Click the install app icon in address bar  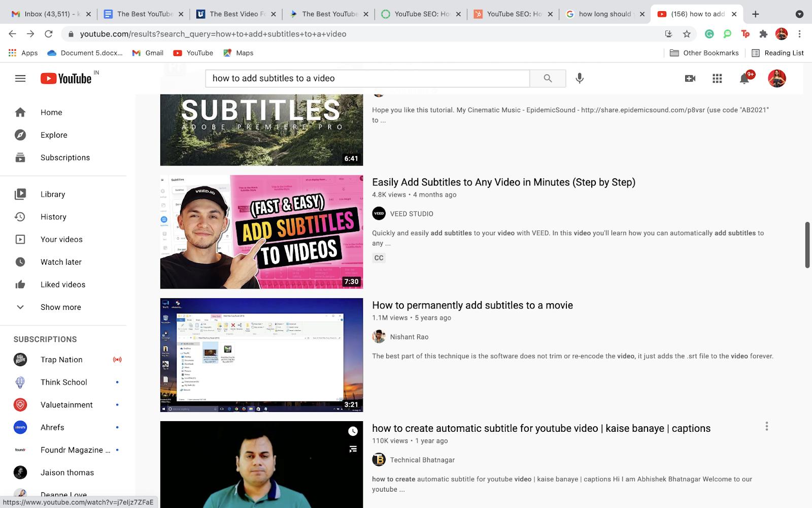668,34
